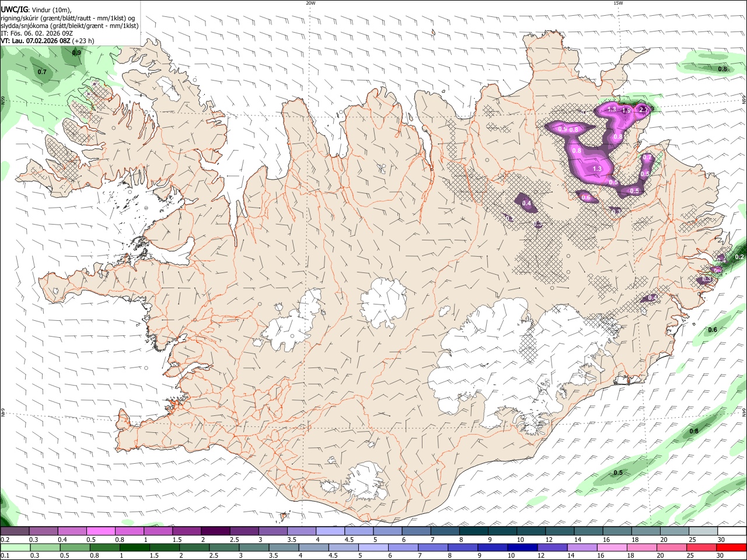The width and height of the screenshot is (747, 560).
Task: Click the bright pink swatch in the snow legend
Action: pos(100,531)
